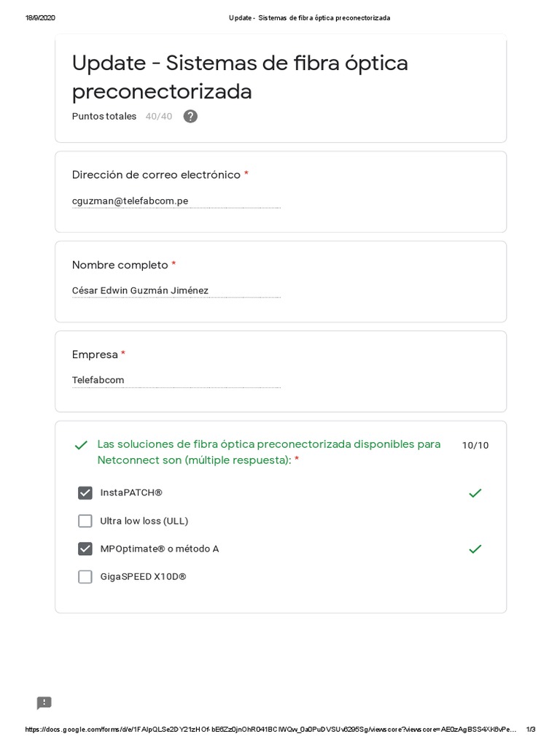Screen dimensions: 560x747
Task: Click the Puntos totales label
Action: [x=104, y=117]
